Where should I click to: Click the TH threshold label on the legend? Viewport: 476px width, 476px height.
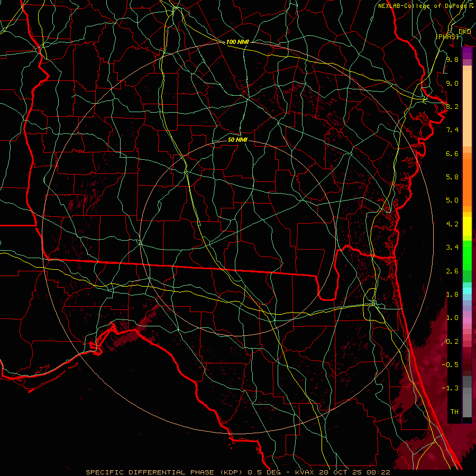click(454, 412)
